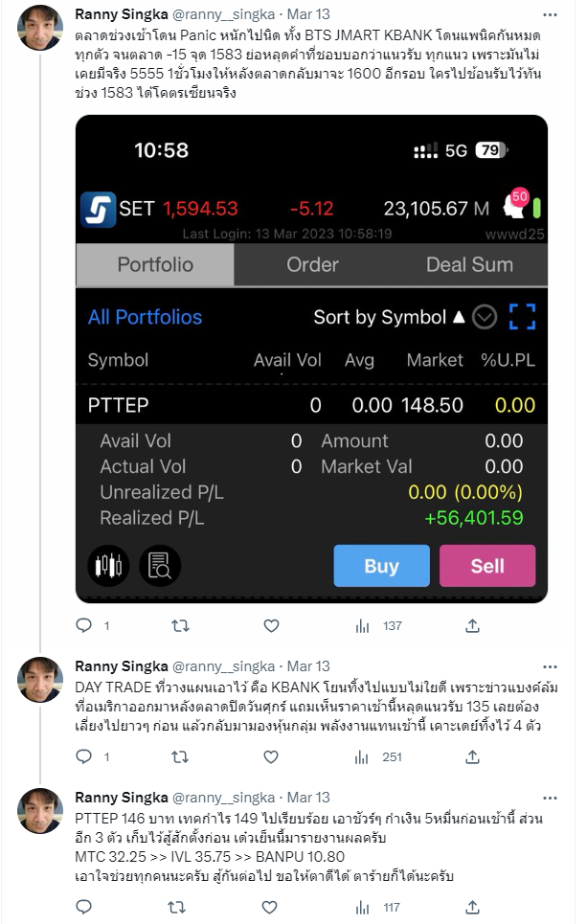Retweet the last tweet in thread
This screenshot has height=924, width=587.
[x=177, y=907]
